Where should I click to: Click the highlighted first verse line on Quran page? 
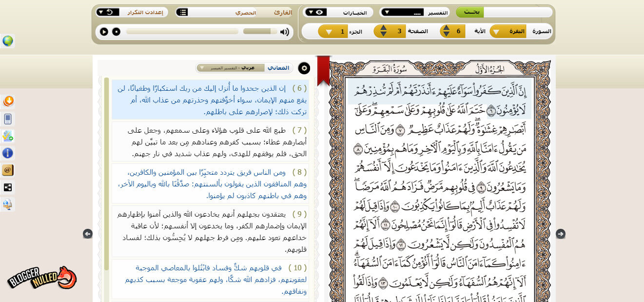(439, 91)
